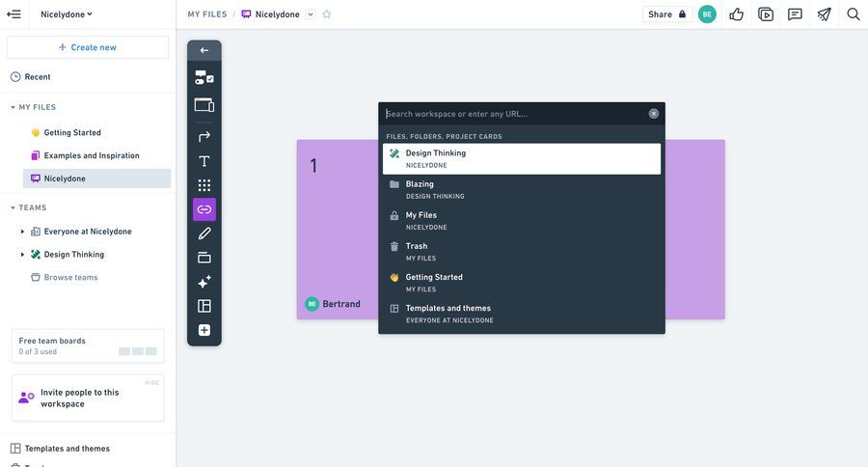Click the active Link tool icon
This screenshot has height=467, width=868.
[204, 209]
